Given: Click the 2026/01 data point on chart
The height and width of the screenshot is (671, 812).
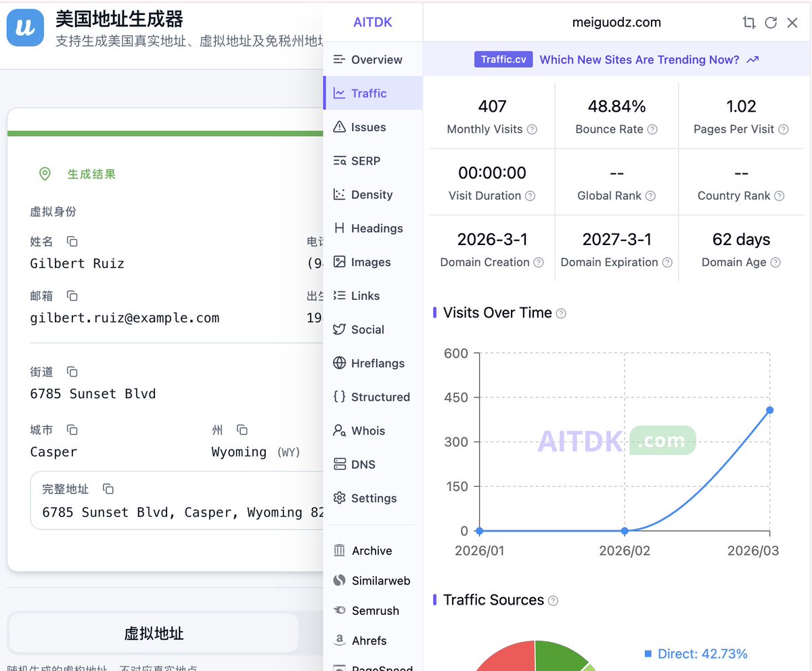Looking at the screenshot, I should (x=480, y=531).
